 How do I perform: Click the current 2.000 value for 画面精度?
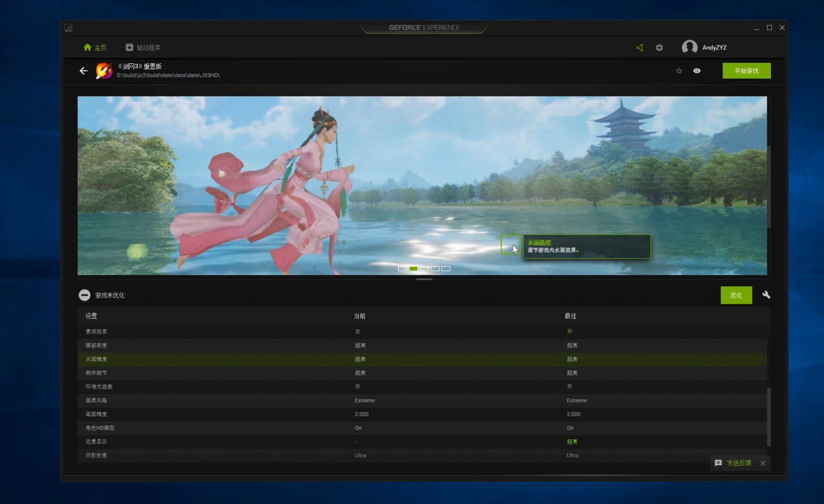coord(361,414)
